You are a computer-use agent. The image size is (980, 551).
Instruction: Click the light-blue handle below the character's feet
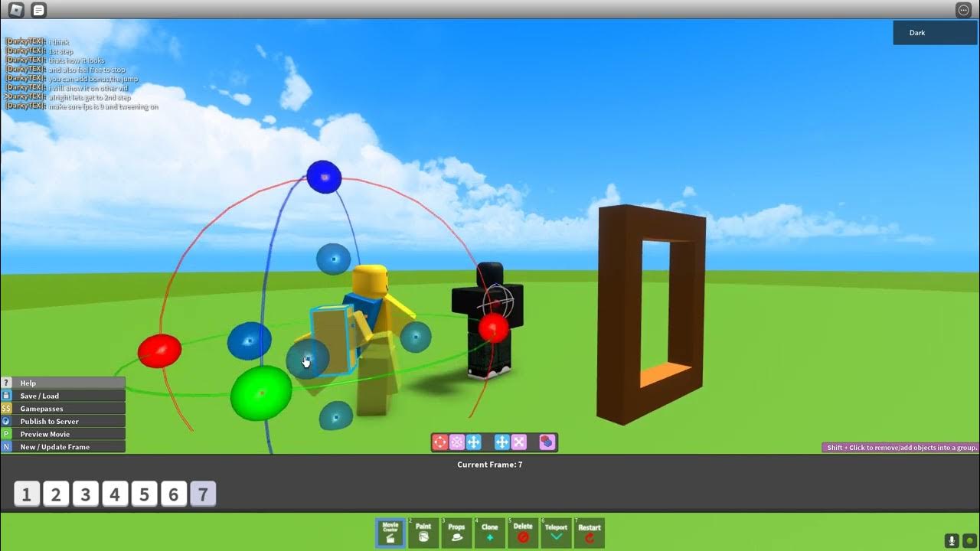tap(335, 416)
